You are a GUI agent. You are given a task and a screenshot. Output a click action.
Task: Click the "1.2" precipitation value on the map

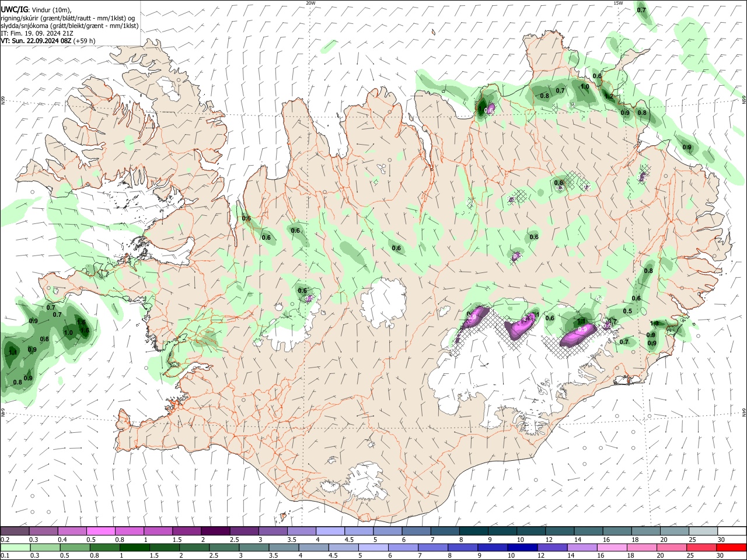[x=609, y=96]
